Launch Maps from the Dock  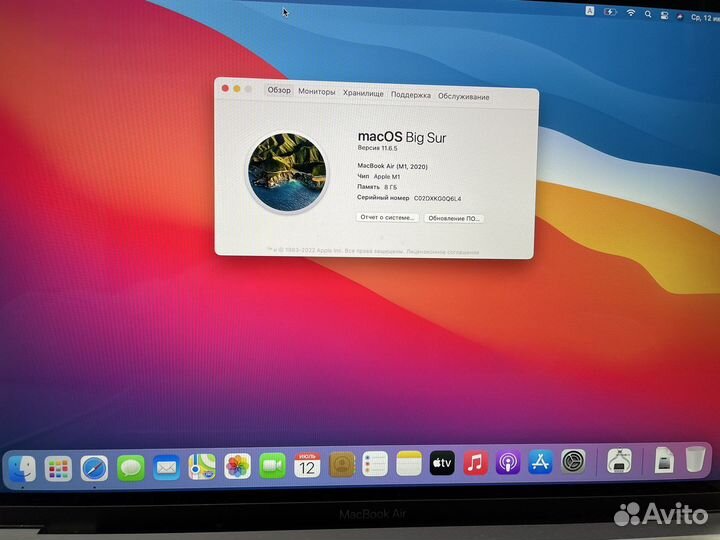pos(202,467)
